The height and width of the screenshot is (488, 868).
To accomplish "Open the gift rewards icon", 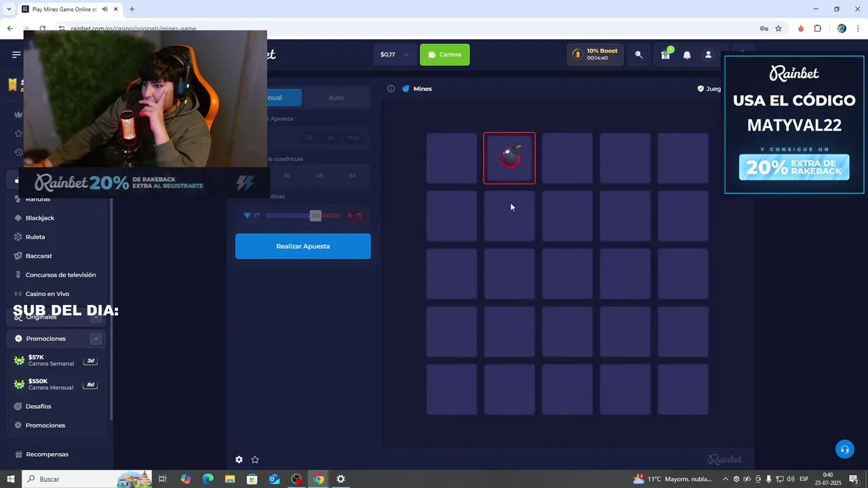I will pyautogui.click(x=666, y=55).
